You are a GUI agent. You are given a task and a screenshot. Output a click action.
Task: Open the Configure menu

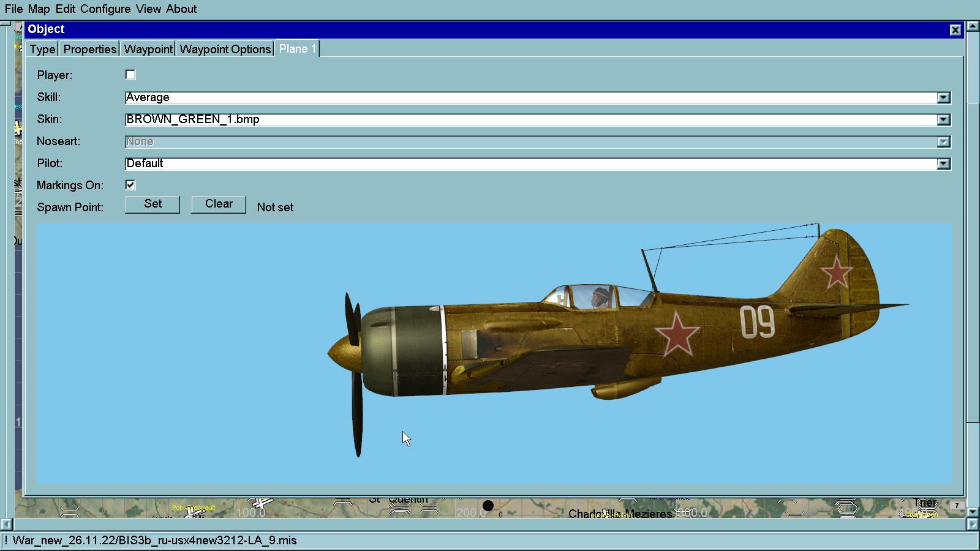(105, 9)
